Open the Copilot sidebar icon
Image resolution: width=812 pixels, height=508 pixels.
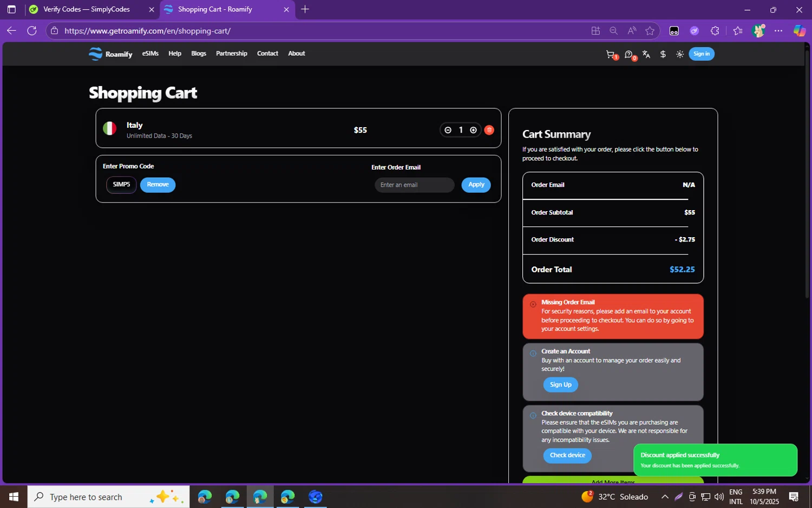(x=800, y=31)
